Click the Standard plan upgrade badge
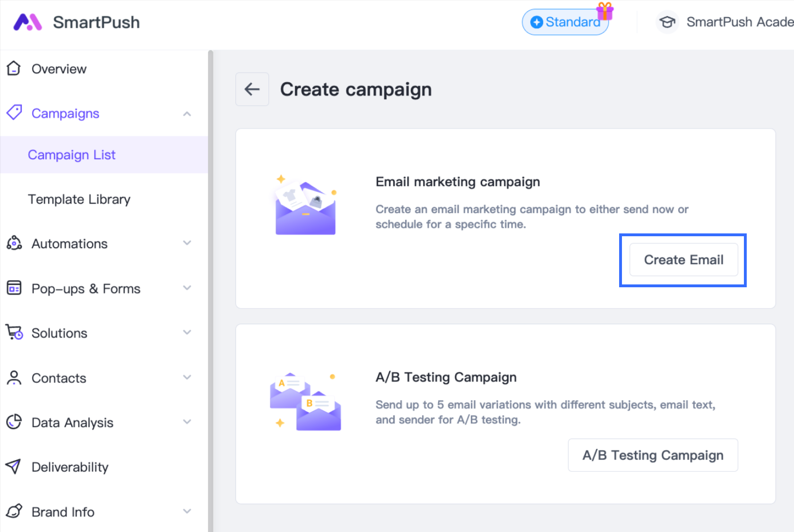794x532 pixels. tap(565, 22)
